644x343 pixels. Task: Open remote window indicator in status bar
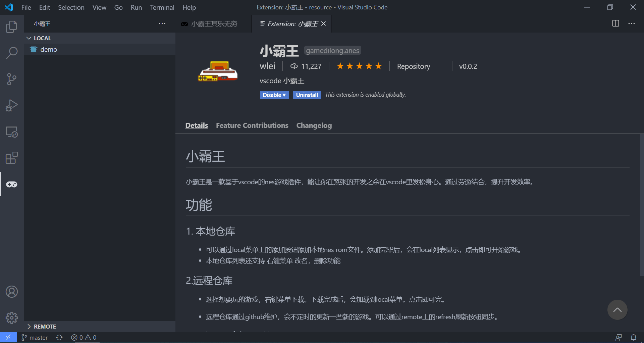(x=8, y=337)
